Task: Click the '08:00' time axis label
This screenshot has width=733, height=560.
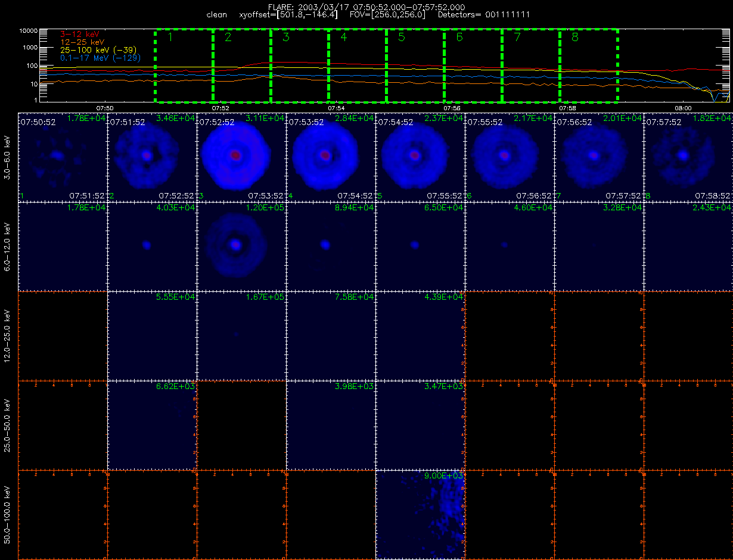Action: point(683,108)
